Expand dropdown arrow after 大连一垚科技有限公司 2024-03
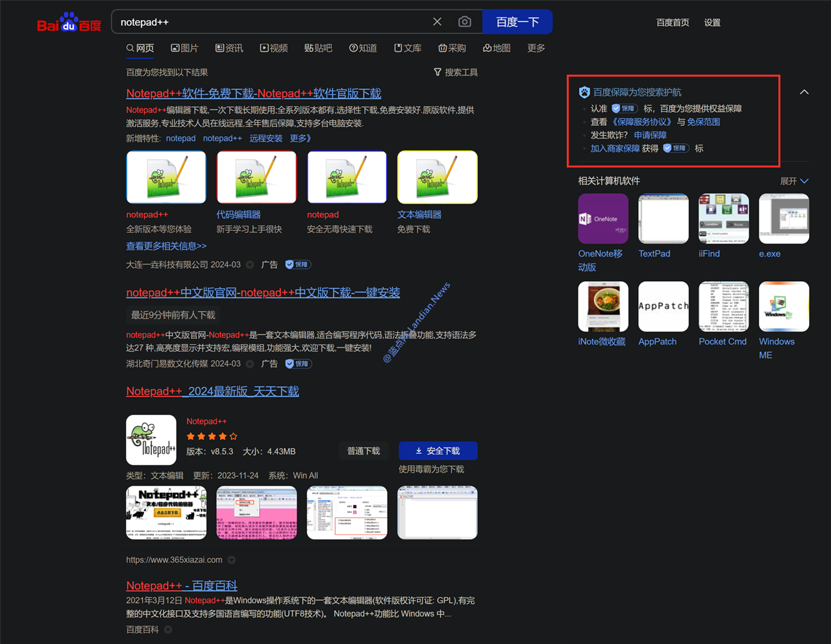This screenshot has width=831, height=644. [250, 265]
